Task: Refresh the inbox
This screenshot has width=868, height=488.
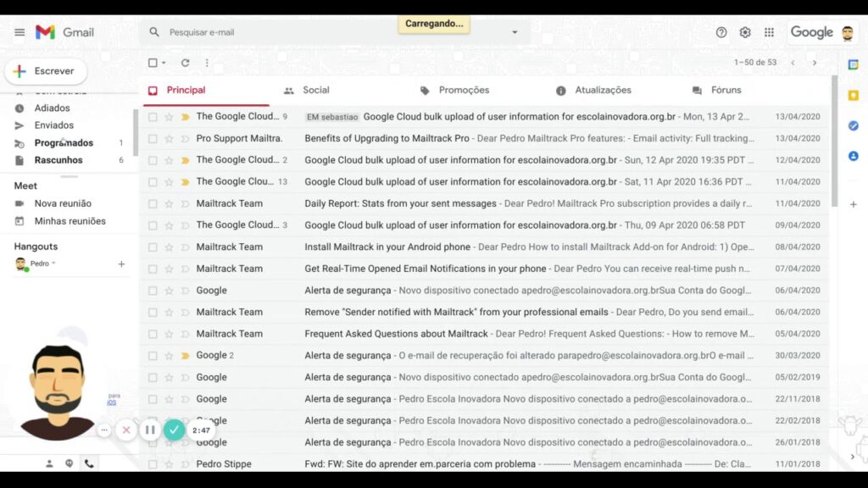Action: point(186,63)
